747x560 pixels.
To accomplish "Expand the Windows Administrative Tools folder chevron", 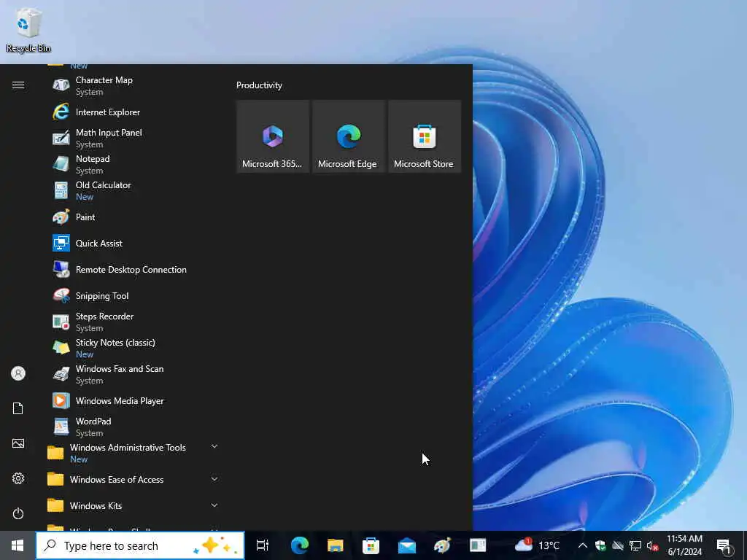I will point(214,446).
